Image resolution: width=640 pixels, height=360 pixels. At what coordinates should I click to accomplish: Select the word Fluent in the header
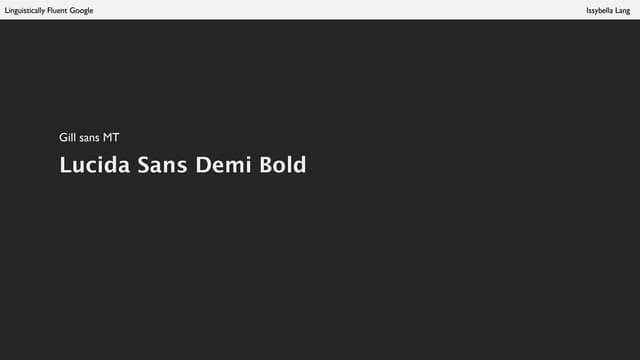(x=57, y=10)
